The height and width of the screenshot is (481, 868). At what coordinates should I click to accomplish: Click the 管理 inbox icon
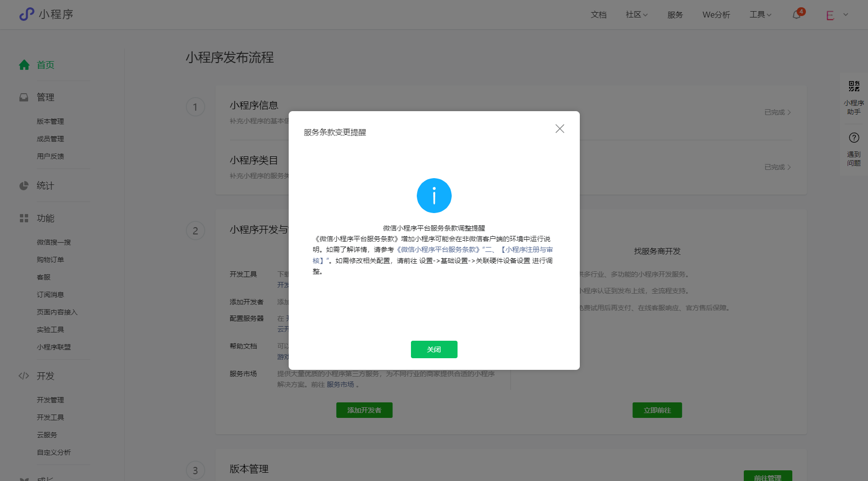[x=24, y=97]
